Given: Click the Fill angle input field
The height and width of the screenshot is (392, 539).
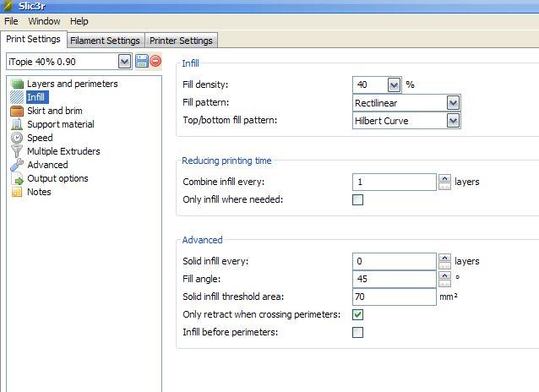Looking at the screenshot, I should (x=395, y=279).
